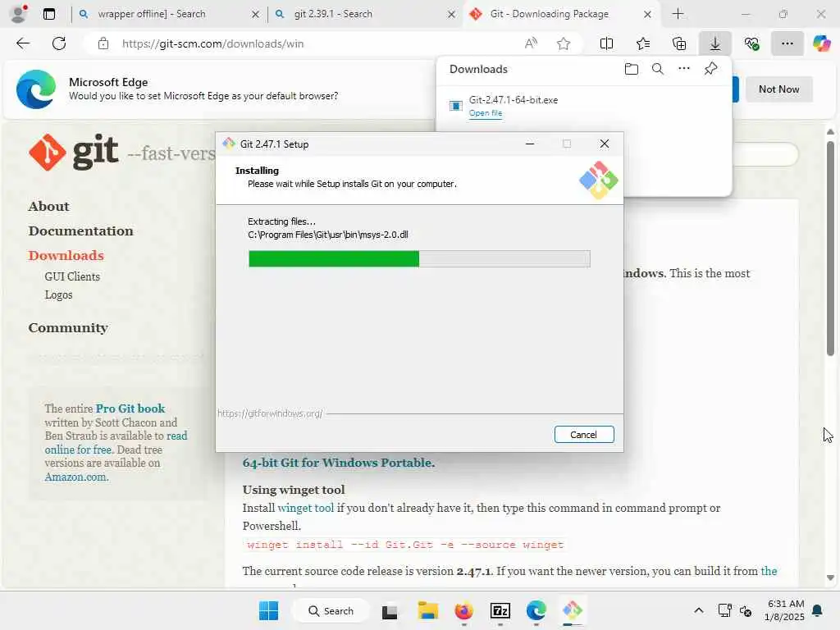Click the Git-2.47.1-64-bit.exe file icon
Viewport: 840px width, 630px height.
(x=456, y=106)
